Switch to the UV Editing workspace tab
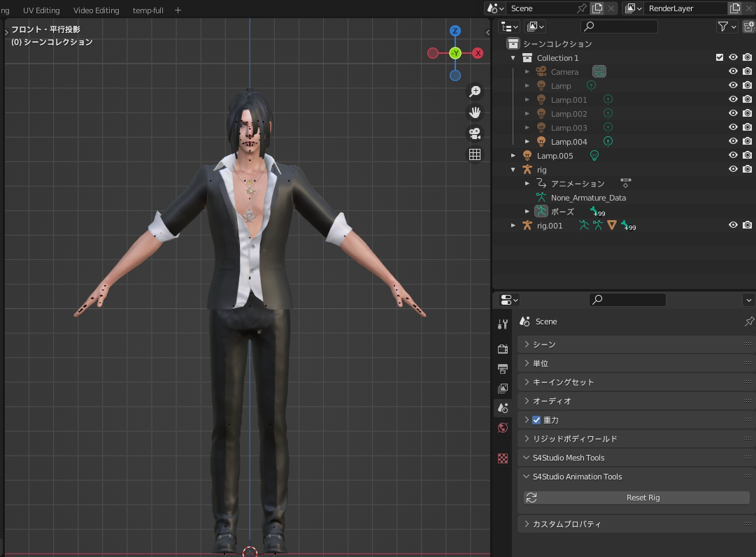This screenshot has width=756, height=557. click(41, 10)
